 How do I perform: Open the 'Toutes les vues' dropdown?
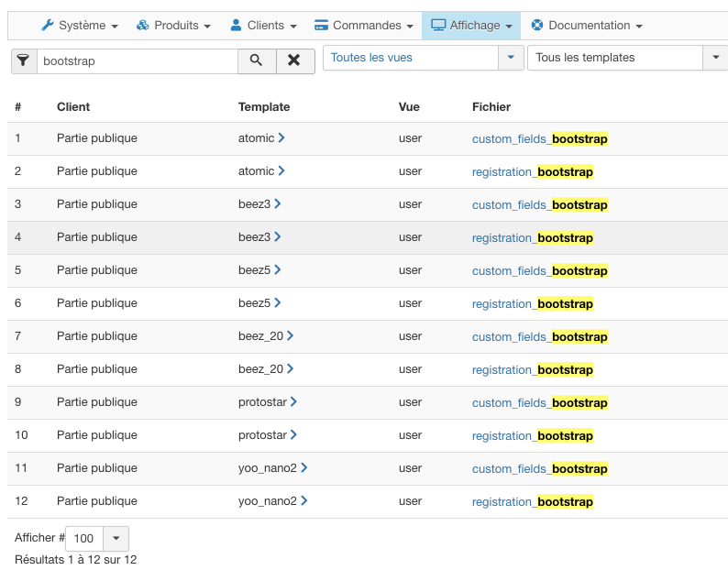coord(423,58)
